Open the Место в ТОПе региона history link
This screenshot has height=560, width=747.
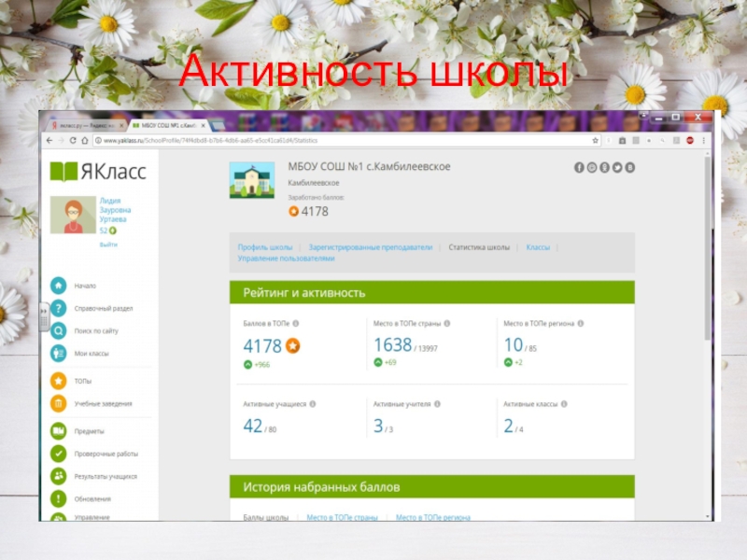433,517
